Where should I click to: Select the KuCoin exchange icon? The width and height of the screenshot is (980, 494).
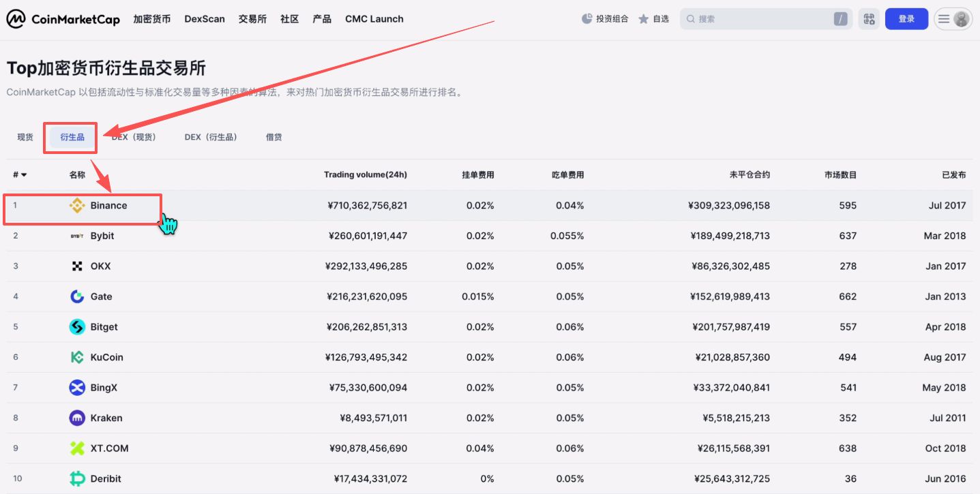tap(77, 356)
